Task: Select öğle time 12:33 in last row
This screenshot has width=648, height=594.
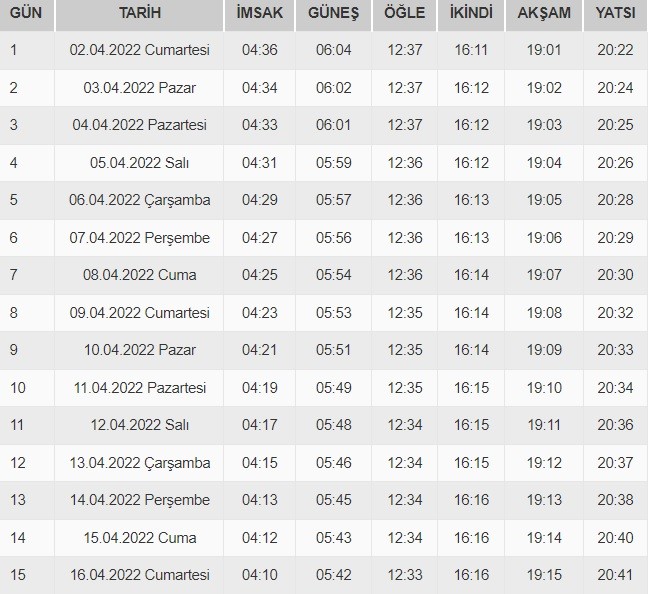Action: pyautogui.click(x=405, y=575)
